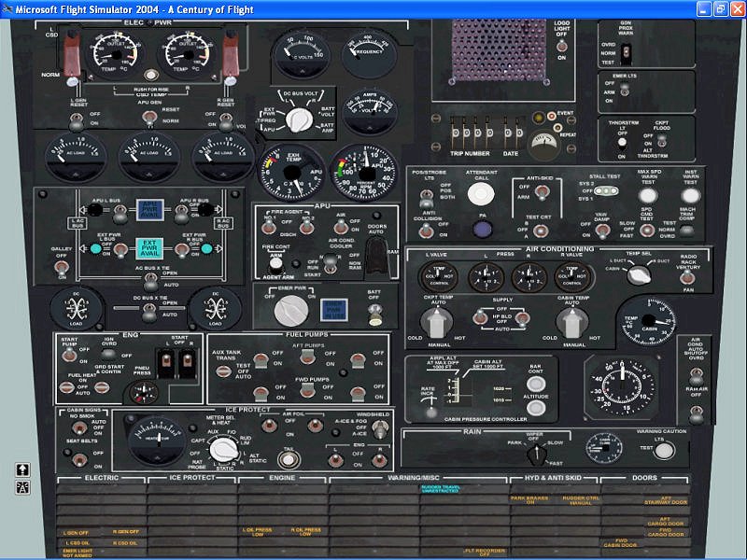The width and height of the screenshot is (747, 560).
Task: Toggle the APU GEN reset switch
Action: 149,119
